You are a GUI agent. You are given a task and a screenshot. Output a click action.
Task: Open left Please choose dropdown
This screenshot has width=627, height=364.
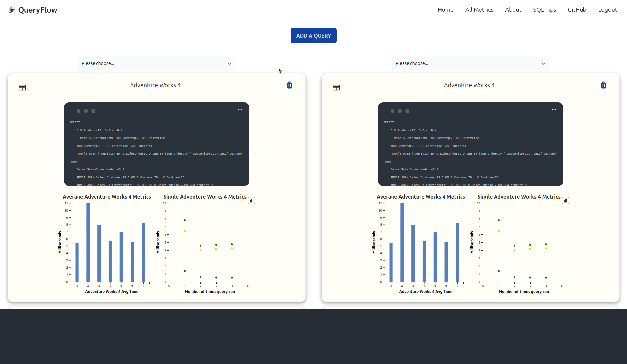pos(157,63)
